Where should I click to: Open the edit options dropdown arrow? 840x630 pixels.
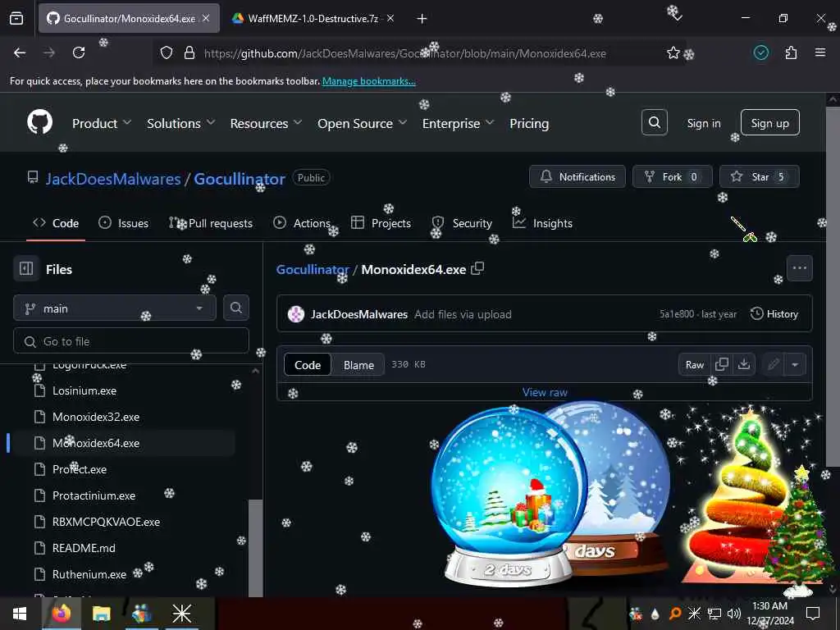point(794,364)
